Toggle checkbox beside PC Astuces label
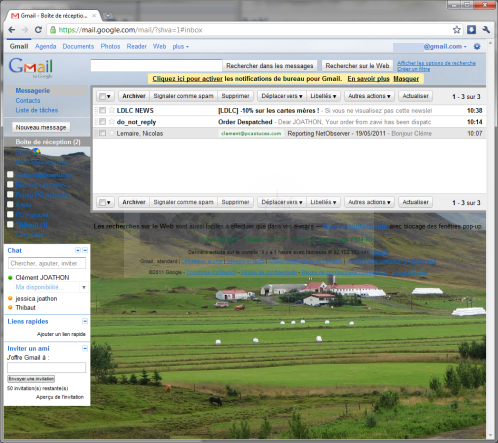This screenshot has height=443, width=498. (x=10, y=214)
